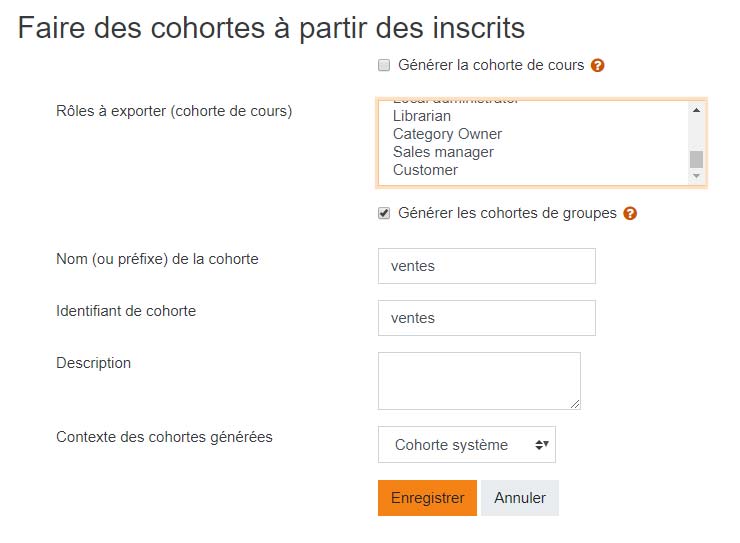
Task: Focus the Nom de la cohorte field
Action: (x=486, y=266)
